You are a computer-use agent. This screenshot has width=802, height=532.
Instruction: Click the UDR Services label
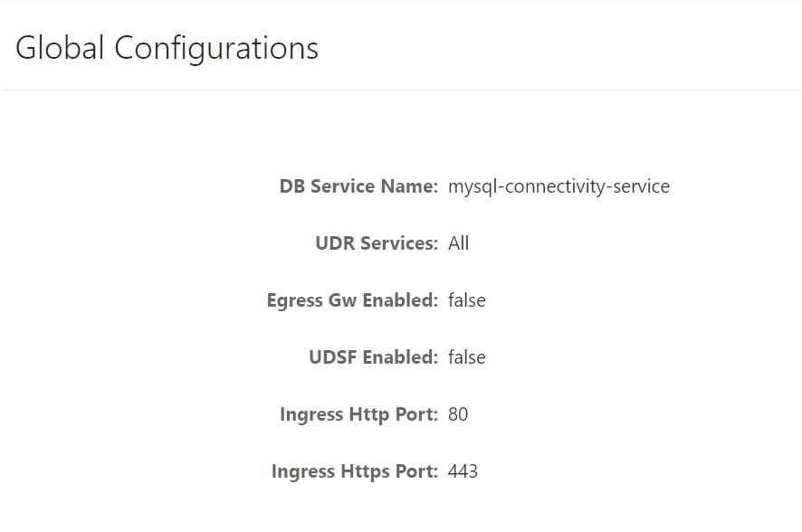pos(377,243)
